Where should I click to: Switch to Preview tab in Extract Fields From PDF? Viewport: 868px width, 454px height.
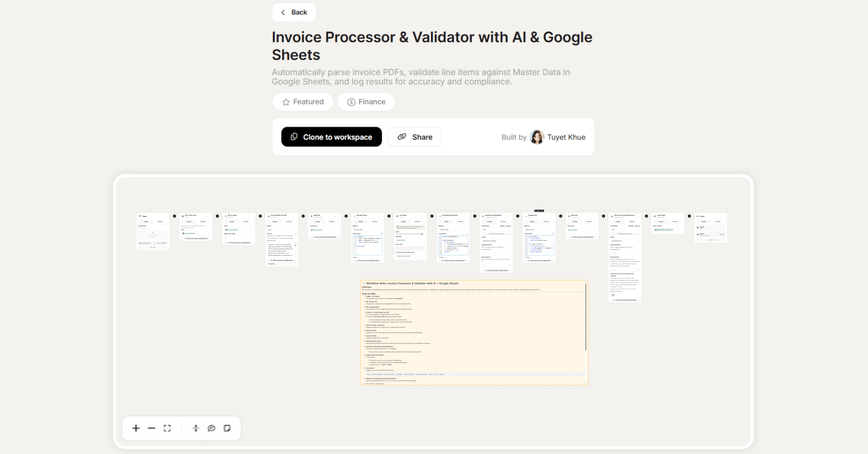pyautogui.click(x=289, y=222)
